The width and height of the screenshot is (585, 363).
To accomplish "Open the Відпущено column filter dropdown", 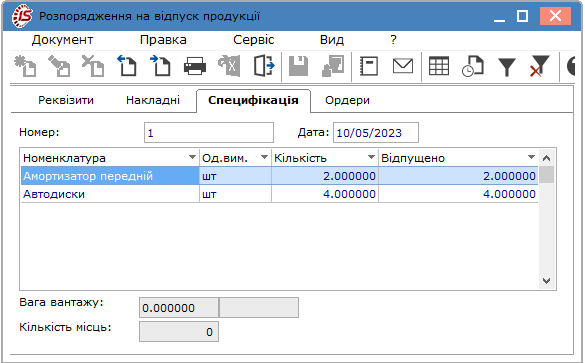I will (532, 157).
